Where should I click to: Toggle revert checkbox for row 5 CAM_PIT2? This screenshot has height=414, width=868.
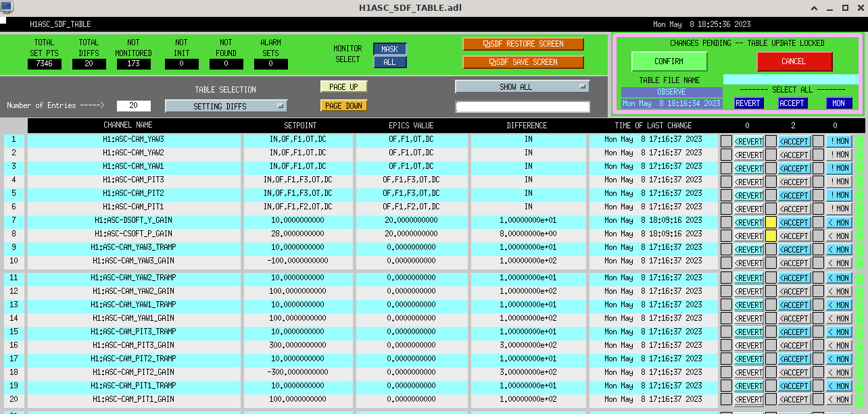pos(726,195)
